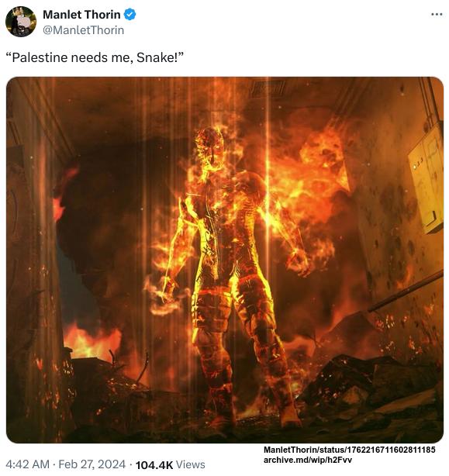Click the slanted pipe on the right wall

[x=405, y=291]
